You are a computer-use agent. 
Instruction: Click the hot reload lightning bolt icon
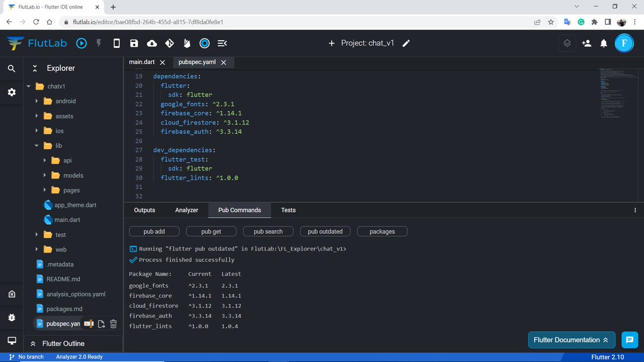point(99,43)
